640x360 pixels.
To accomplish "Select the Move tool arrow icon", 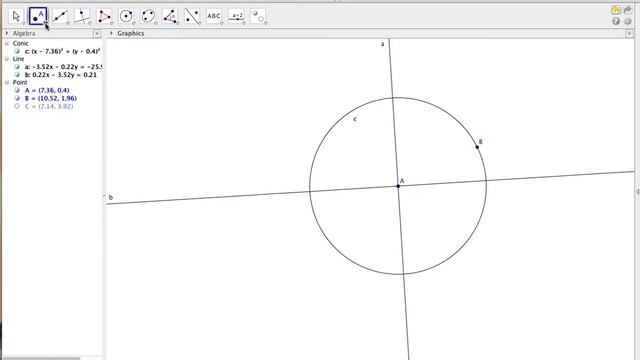I will 16,16.
